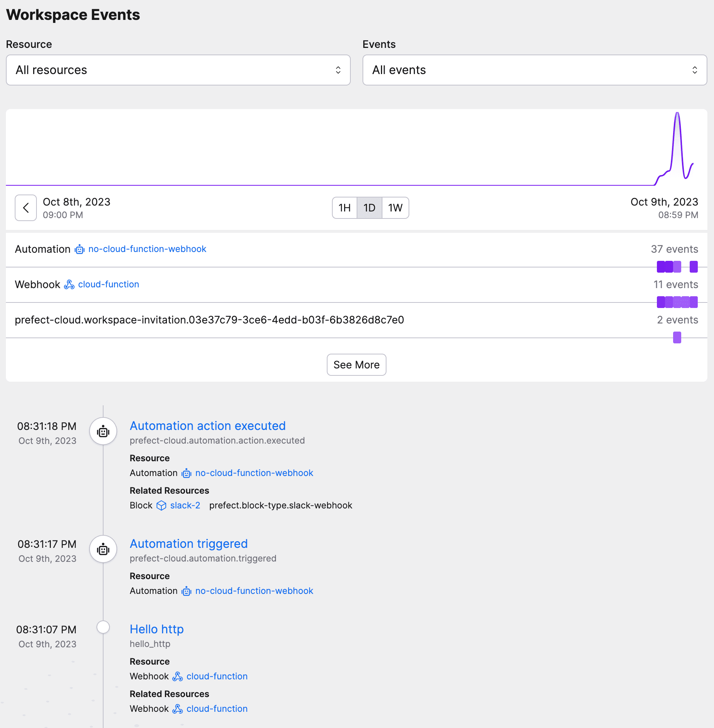Screen dimensions: 714x728
Task: Click automation icon in Automation triggered resource
Action: point(186,591)
